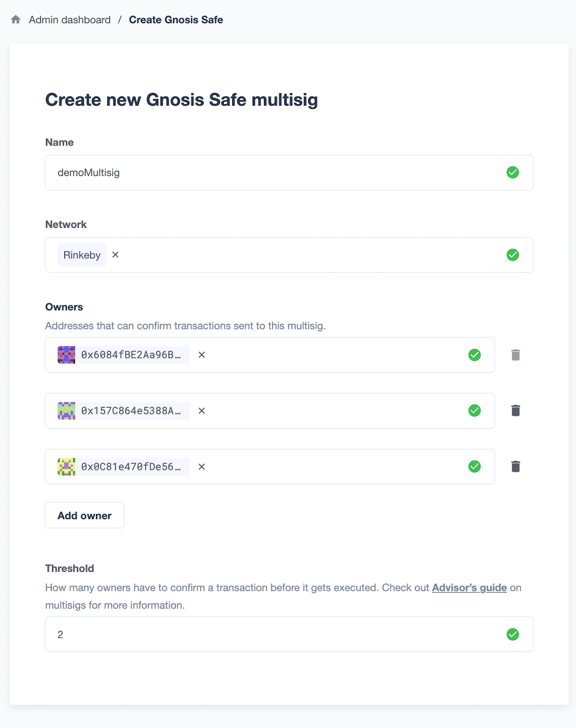The height and width of the screenshot is (728, 576).
Task: Clear the 0x157C864e5388A owner address
Action: [202, 411]
